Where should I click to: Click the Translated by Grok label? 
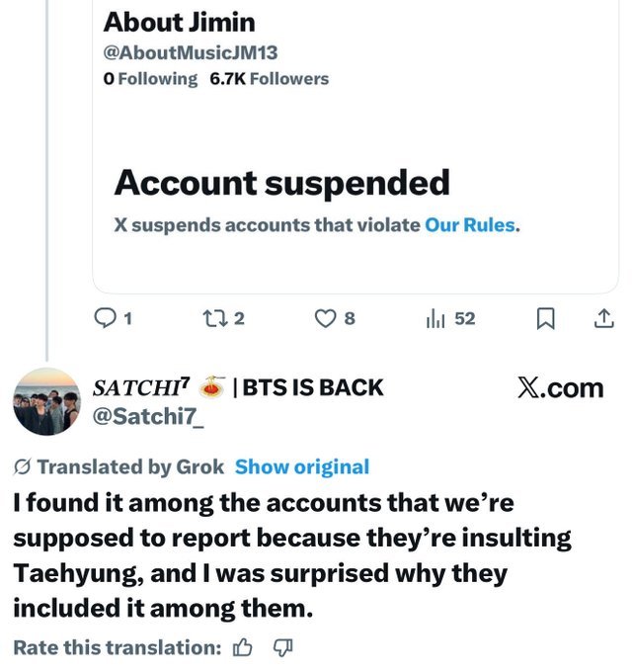point(130,466)
